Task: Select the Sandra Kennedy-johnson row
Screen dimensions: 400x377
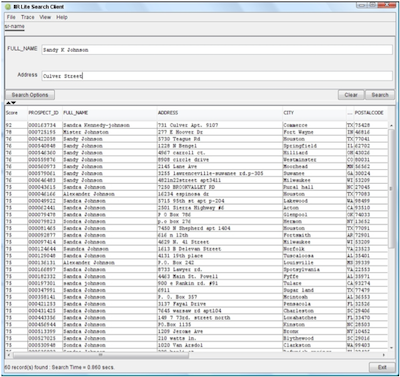Action: pos(197,125)
